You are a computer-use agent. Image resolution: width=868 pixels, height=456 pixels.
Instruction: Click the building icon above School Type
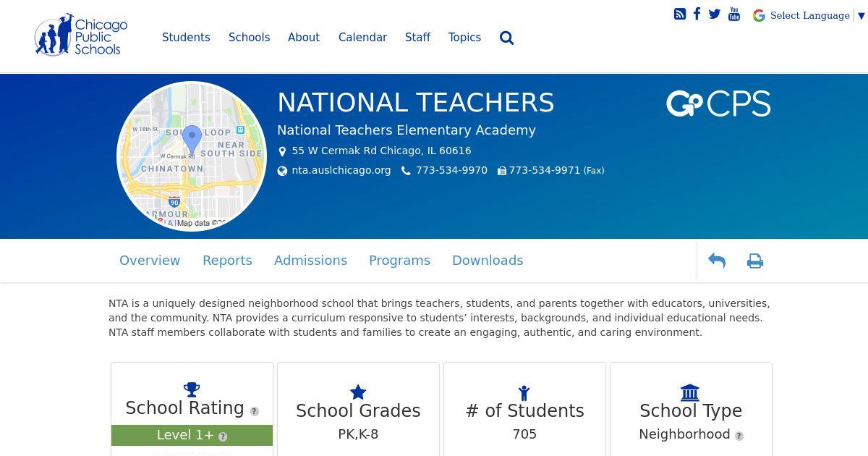coord(690,392)
